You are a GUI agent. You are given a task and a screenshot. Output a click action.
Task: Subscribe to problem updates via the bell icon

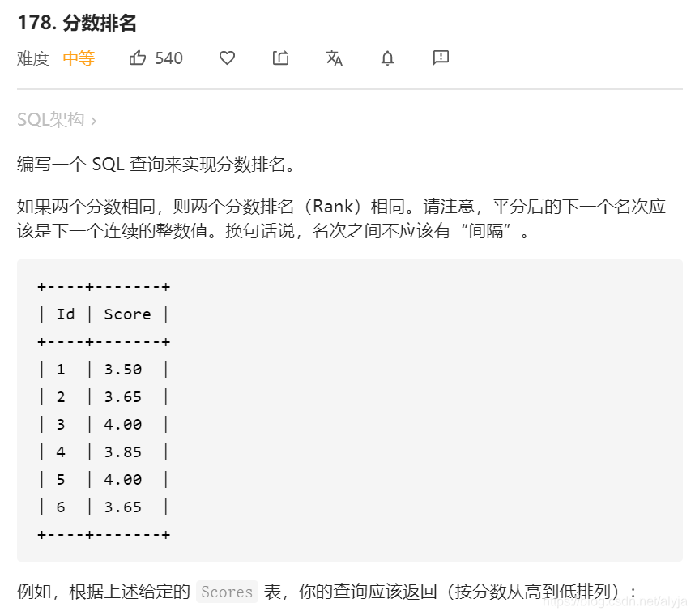coord(387,58)
